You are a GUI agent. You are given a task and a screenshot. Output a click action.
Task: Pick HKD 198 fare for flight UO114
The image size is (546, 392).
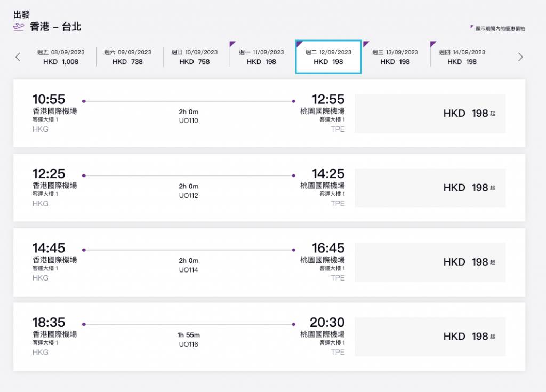[x=430, y=262]
